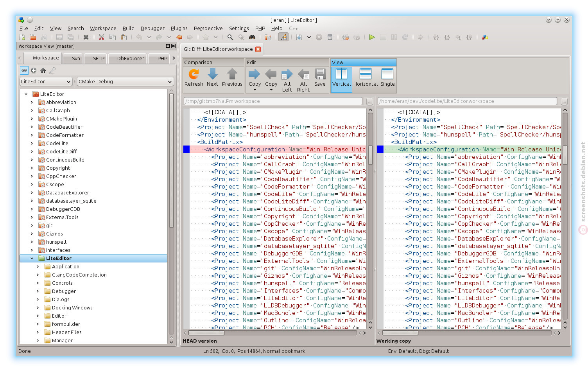
Task: Open the Debugger menu
Action: pyautogui.click(x=152, y=29)
